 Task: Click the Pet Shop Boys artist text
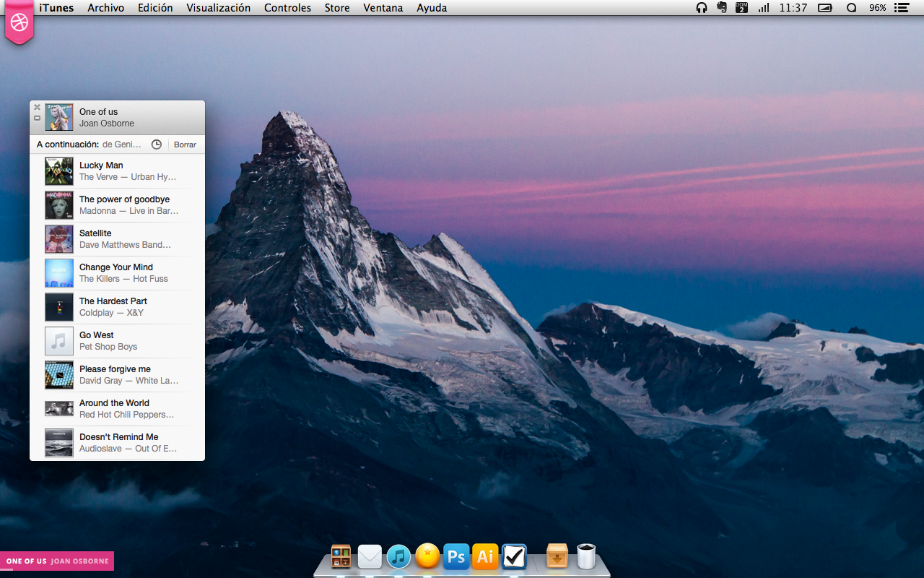click(x=108, y=347)
